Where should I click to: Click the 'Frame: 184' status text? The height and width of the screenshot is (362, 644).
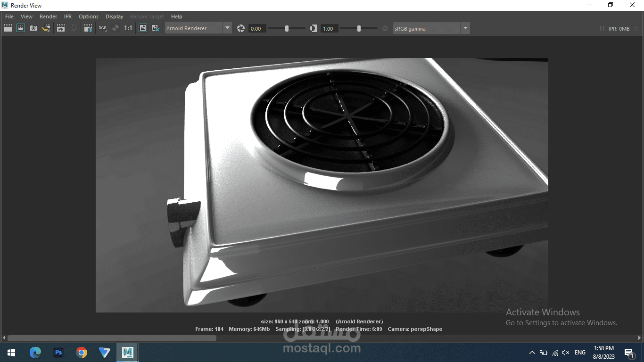pyautogui.click(x=209, y=329)
